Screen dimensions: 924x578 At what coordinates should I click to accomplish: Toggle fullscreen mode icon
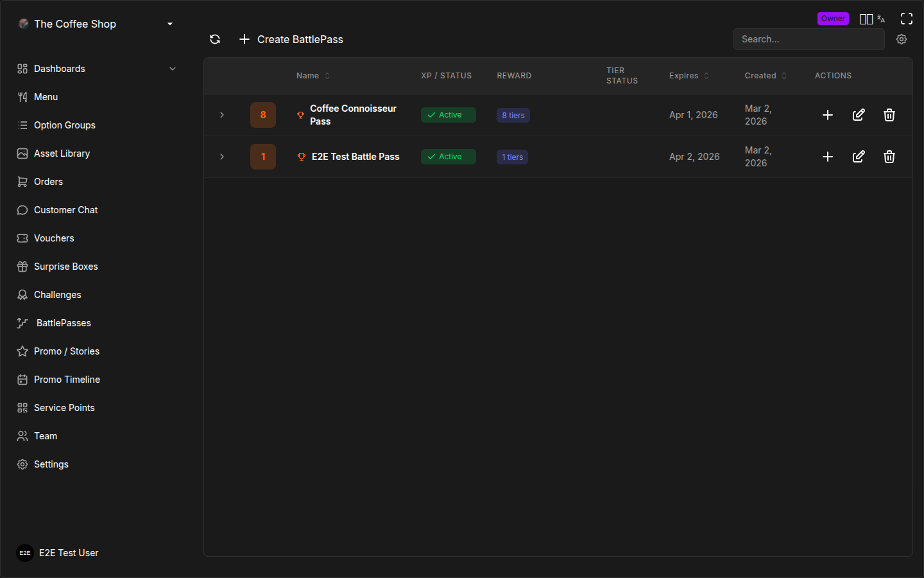click(907, 19)
